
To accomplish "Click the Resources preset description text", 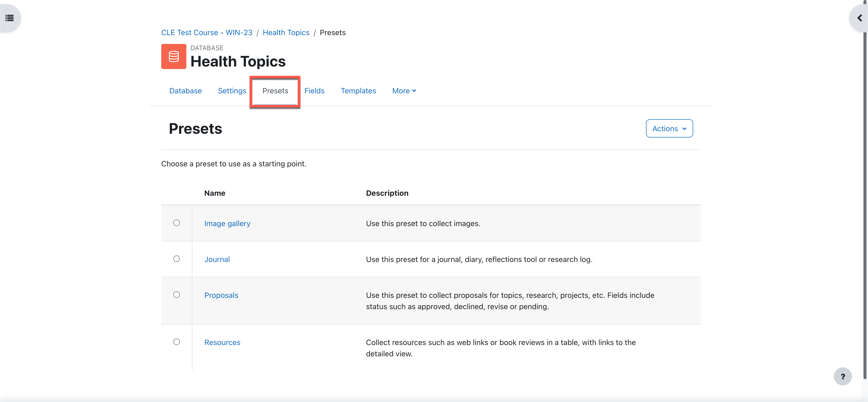I will pyautogui.click(x=501, y=348).
